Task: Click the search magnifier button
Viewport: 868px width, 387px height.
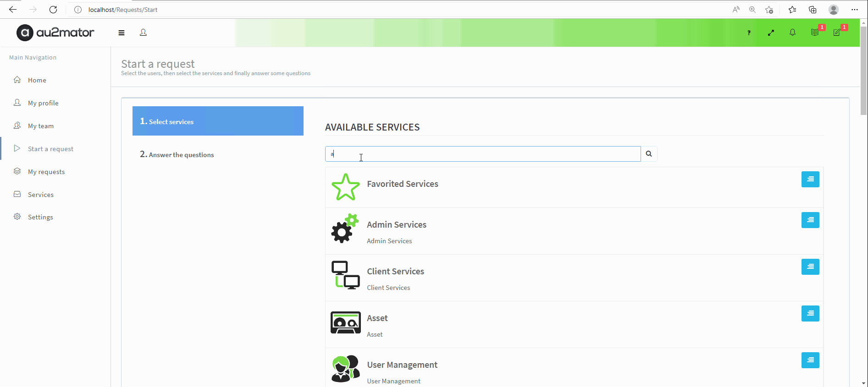Action: 648,154
